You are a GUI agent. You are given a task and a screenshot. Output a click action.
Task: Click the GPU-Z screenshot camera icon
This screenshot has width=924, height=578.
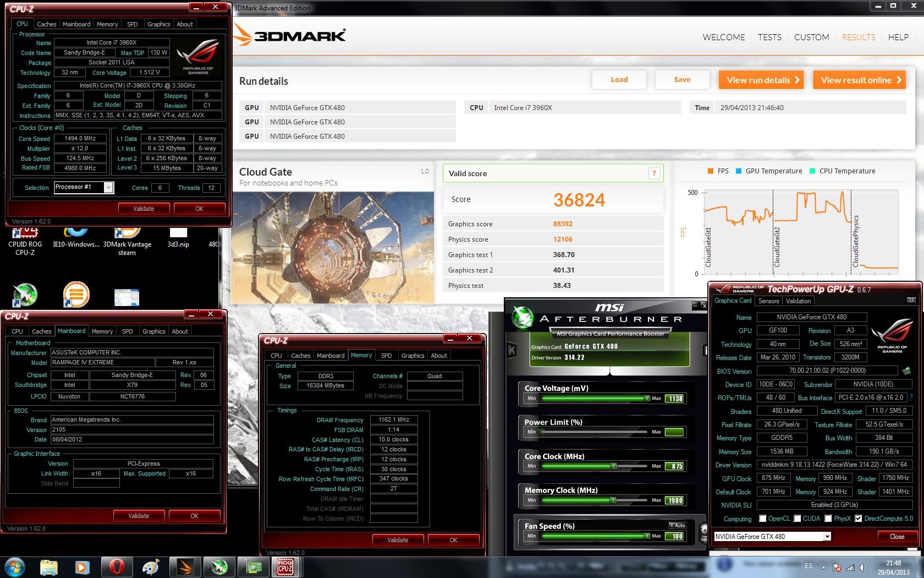pyautogui.click(x=911, y=300)
